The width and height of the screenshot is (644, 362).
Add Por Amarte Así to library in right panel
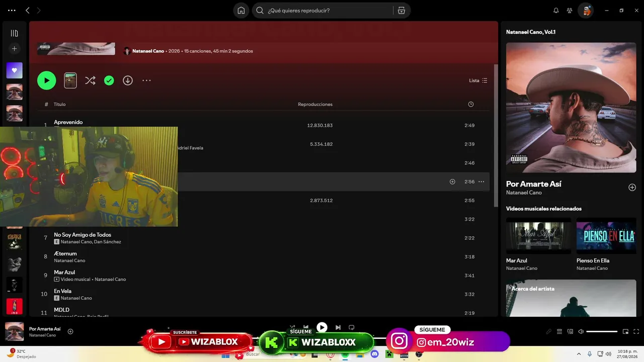(632, 188)
